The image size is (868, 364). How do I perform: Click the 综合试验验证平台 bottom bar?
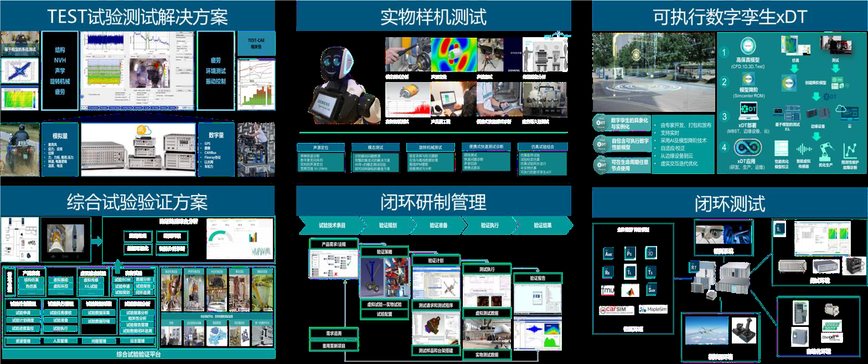tap(138, 354)
